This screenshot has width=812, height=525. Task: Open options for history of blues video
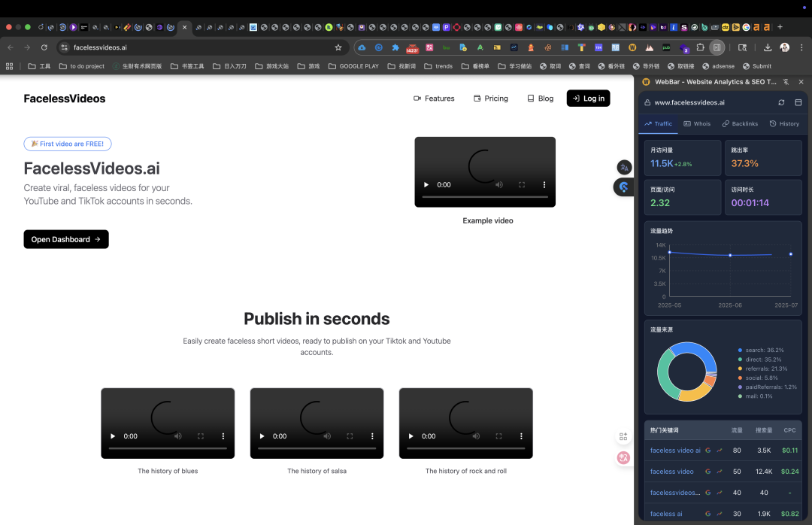223,436
